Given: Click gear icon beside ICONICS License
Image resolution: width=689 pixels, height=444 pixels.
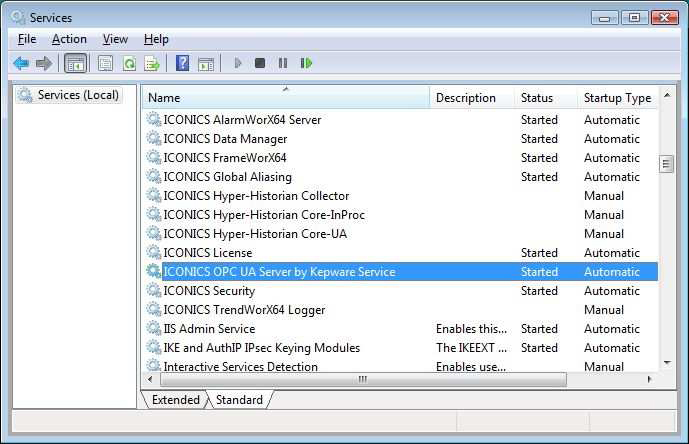Looking at the screenshot, I should pyautogui.click(x=154, y=252).
